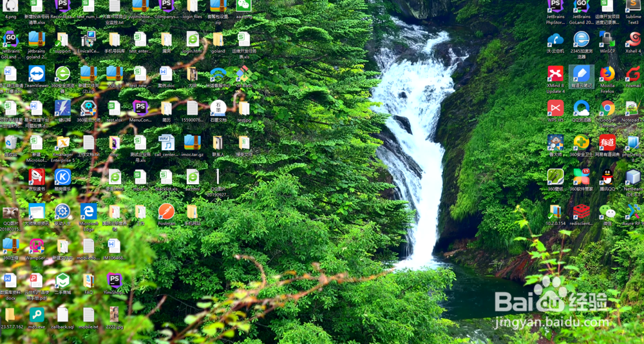Open the NetBeans IDE shortcut
644x344 pixels.
click(633, 177)
